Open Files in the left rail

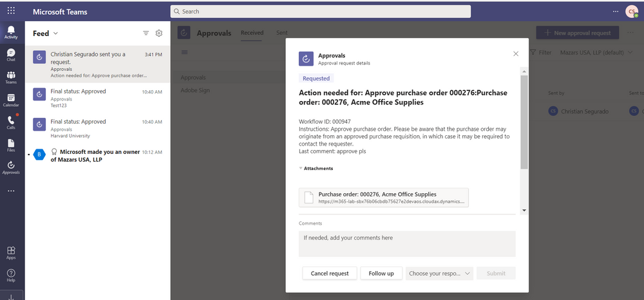(11, 145)
